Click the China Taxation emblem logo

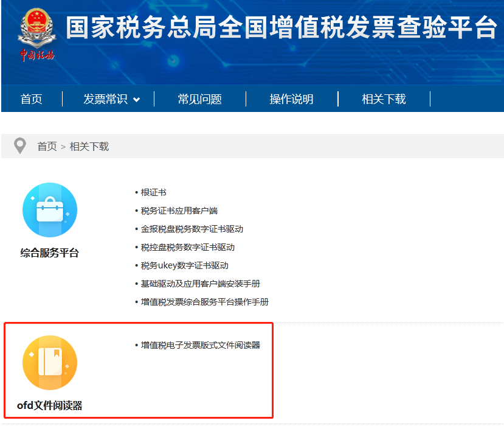tap(36, 35)
